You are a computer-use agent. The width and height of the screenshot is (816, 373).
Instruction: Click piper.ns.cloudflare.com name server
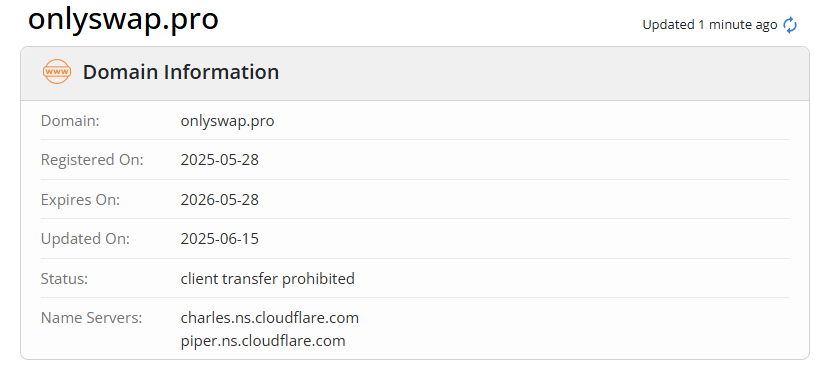(263, 341)
